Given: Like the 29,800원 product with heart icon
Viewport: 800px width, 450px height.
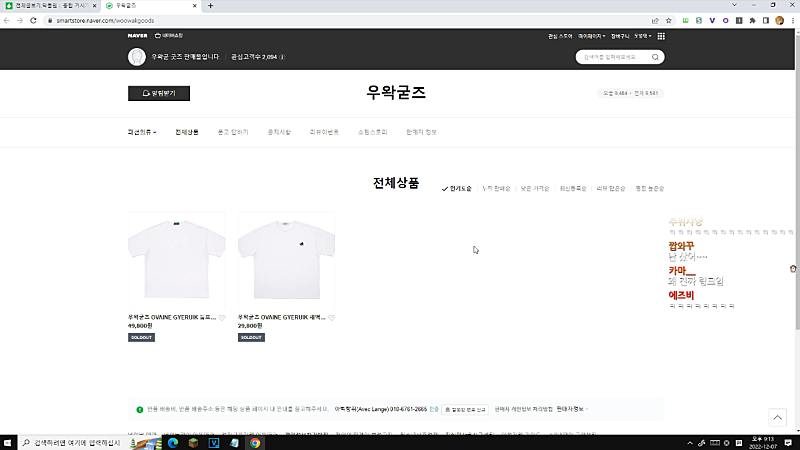Looking at the screenshot, I should pos(332,318).
